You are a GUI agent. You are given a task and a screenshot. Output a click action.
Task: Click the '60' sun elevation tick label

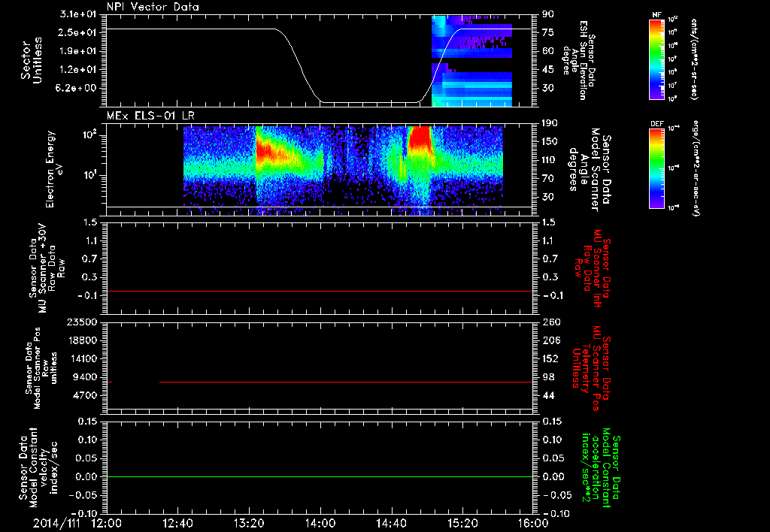[x=548, y=51]
